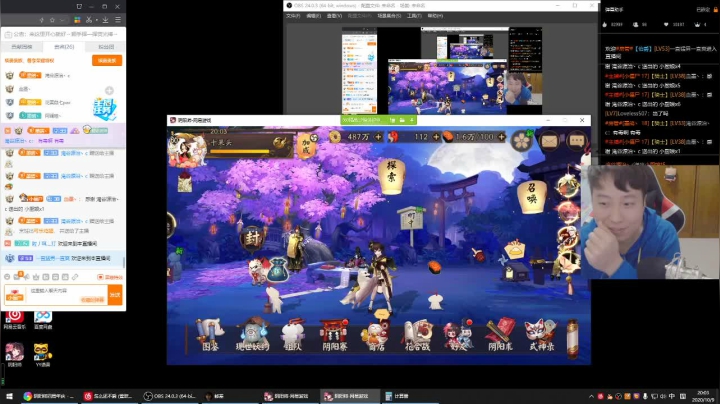Click the chat message input field
The image size is (720, 404).
[67, 294]
